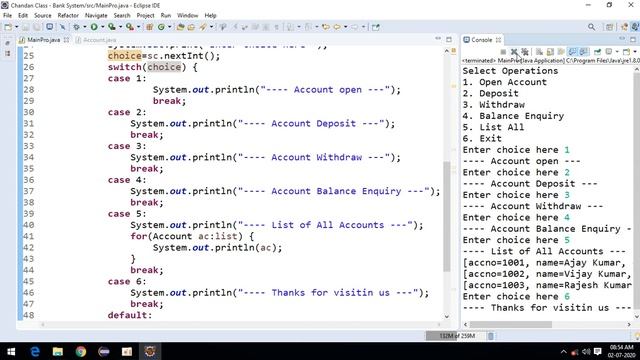This screenshot has height=360, width=640.
Task: Click the Display Selected Console icon
Action: [609, 52]
